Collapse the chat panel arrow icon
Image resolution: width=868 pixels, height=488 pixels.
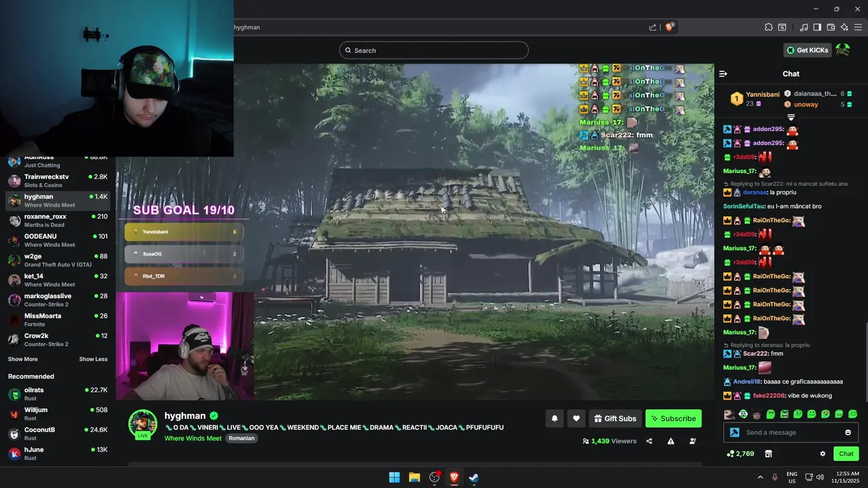point(723,74)
